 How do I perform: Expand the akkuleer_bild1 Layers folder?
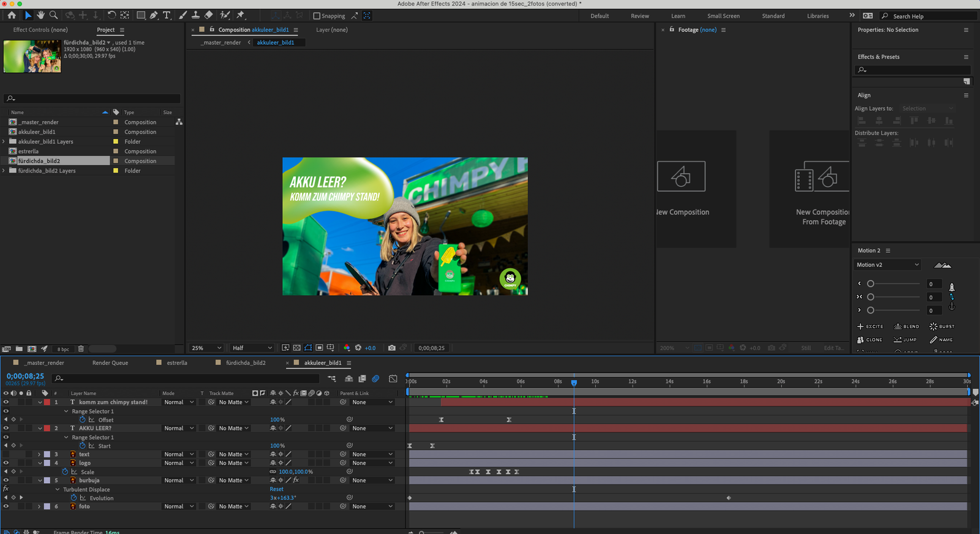click(x=4, y=141)
